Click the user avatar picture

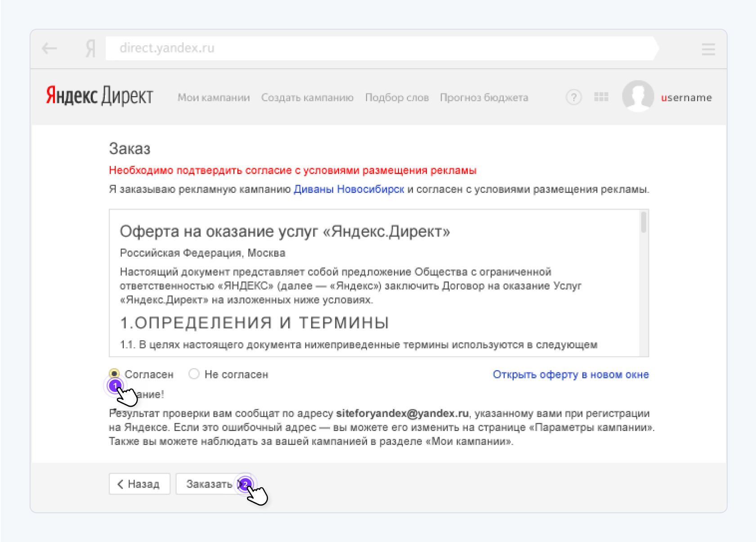pos(638,96)
